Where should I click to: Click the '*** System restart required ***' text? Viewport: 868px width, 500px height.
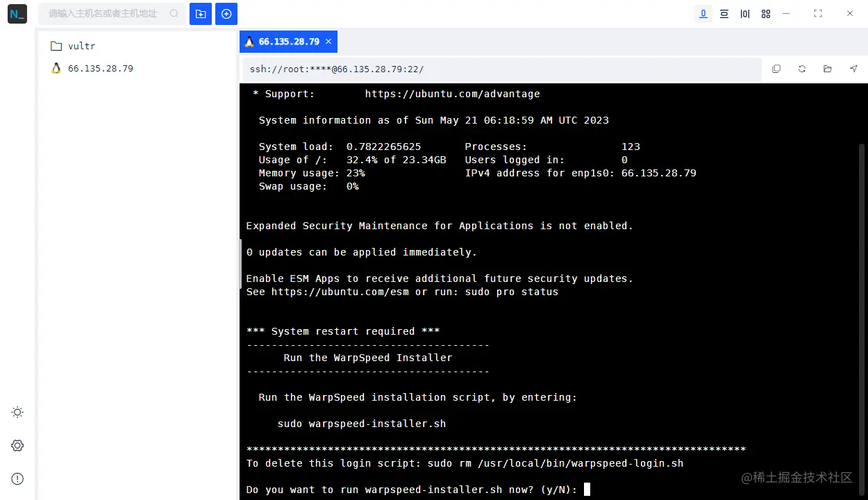[343, 331]
